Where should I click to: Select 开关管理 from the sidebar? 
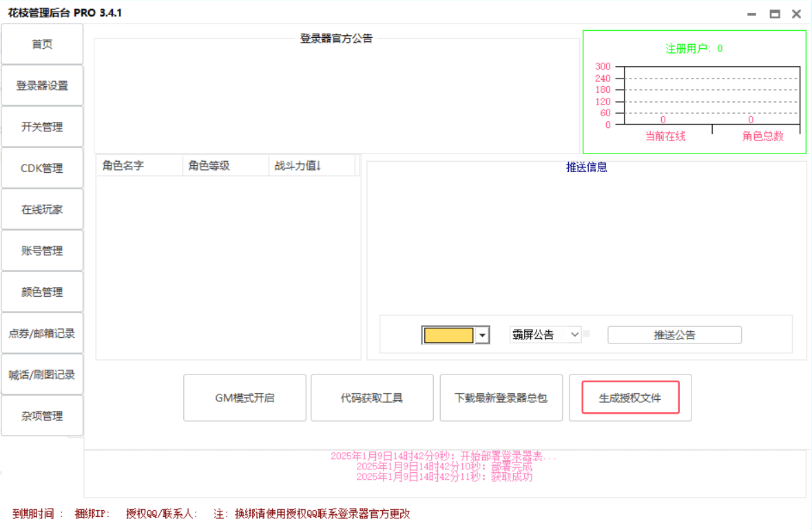42,126
